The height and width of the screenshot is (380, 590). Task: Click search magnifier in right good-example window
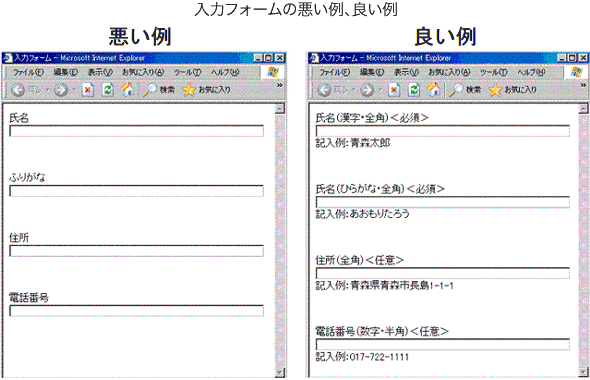tap(456, 90)
